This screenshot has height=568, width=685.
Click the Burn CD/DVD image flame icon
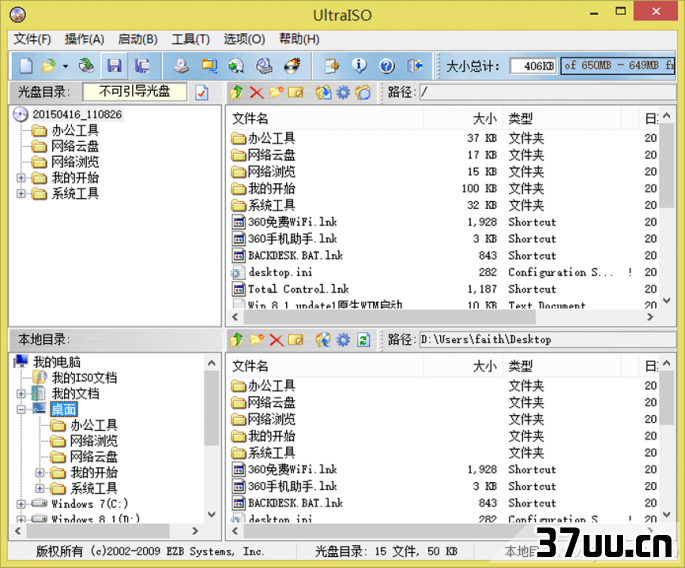tap(292, 66)
